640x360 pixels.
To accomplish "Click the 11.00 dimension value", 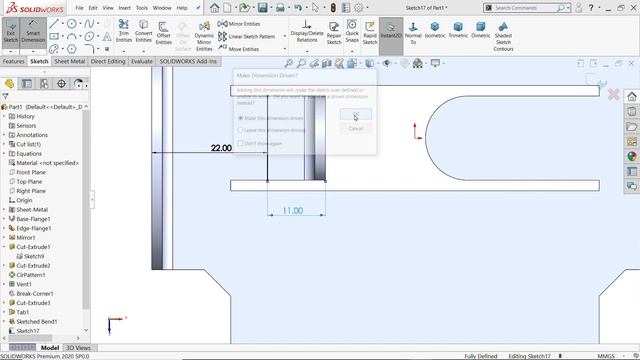I will coord(293,211).
